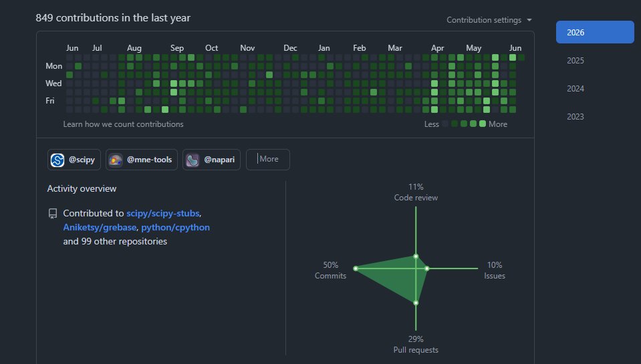Click the scipy organization logo

click(57, 160)
